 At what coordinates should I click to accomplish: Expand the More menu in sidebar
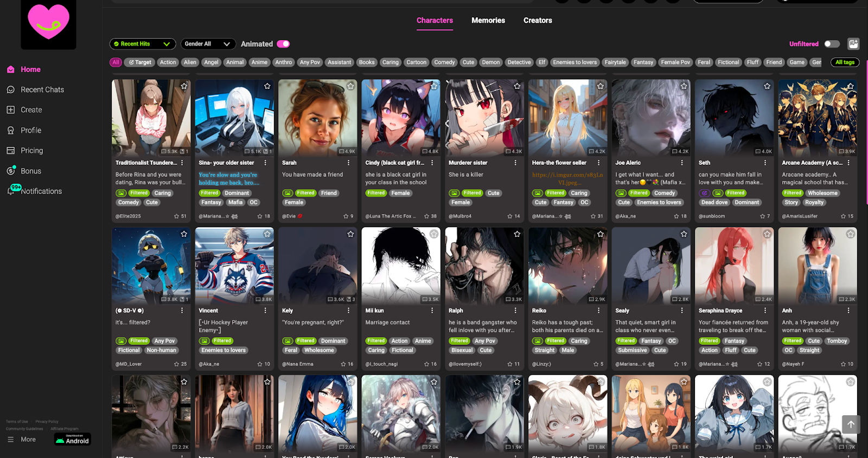(22, 440)
